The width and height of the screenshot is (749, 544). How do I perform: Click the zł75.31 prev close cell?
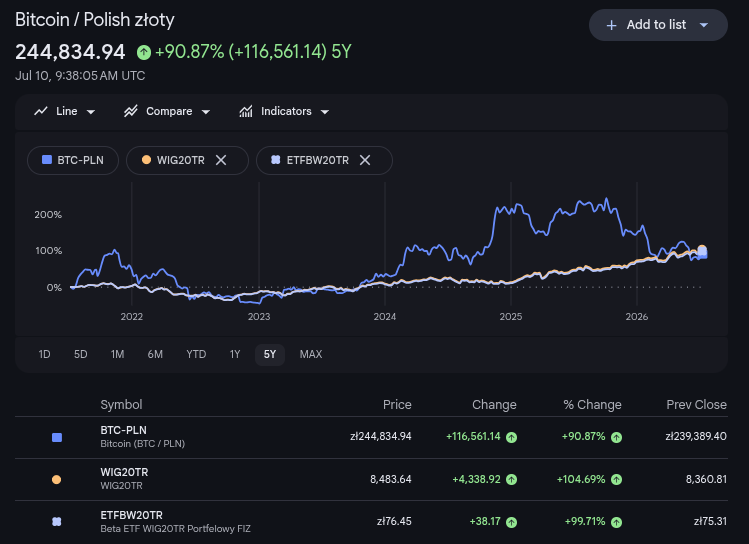(x=710, y=521)
